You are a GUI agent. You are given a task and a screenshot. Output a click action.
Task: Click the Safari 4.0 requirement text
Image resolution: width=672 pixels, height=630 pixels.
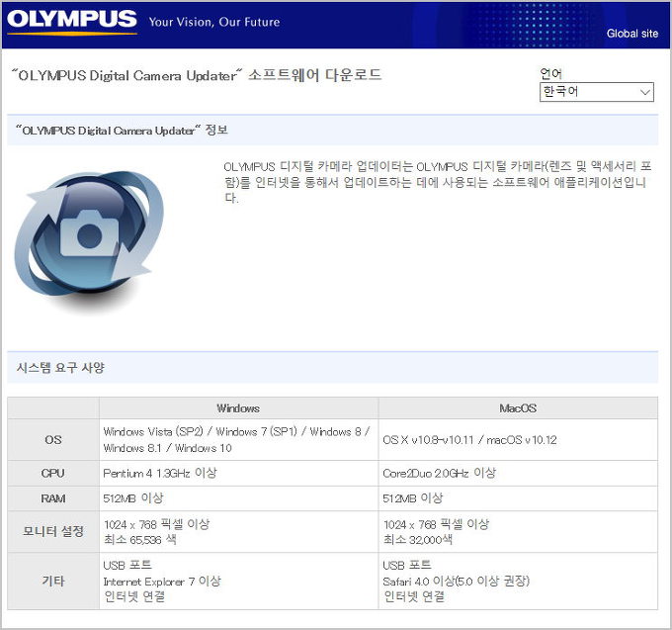(x=457, y=581)
